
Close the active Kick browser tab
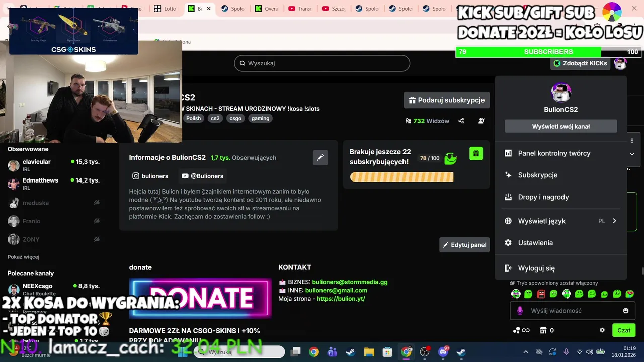tap(209, 9)
